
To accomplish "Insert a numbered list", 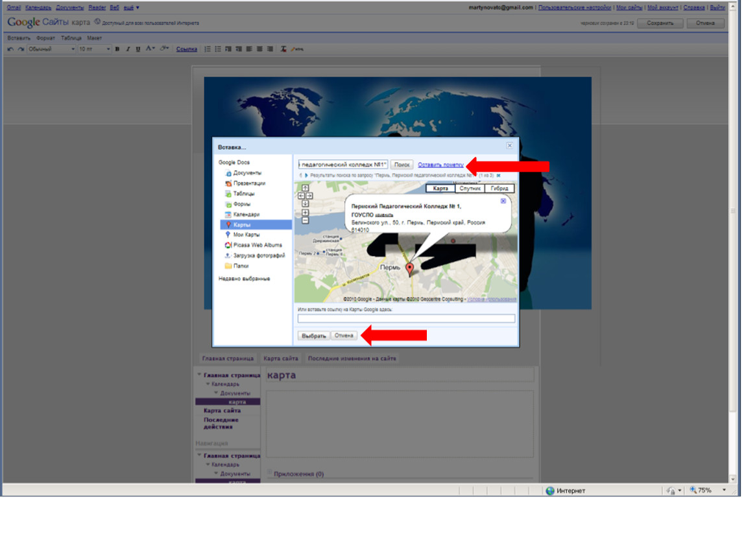I will coord(208,49).
